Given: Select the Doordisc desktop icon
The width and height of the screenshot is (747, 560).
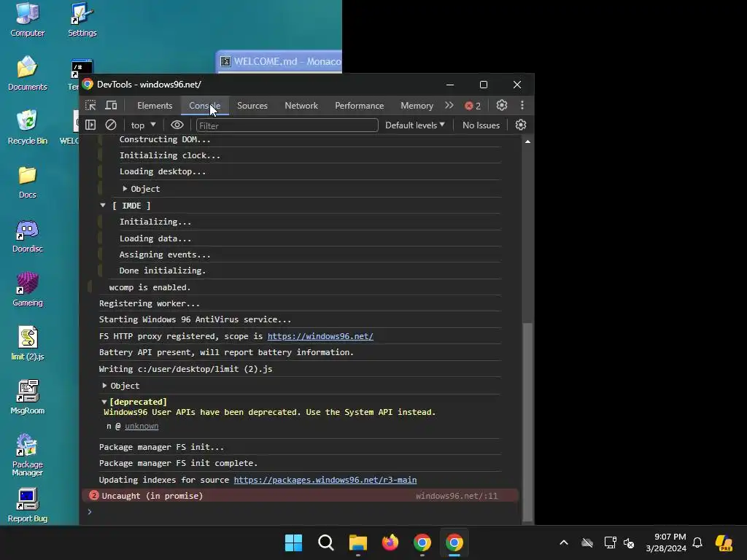Looking at the screenshot, I should click(27, 236).
